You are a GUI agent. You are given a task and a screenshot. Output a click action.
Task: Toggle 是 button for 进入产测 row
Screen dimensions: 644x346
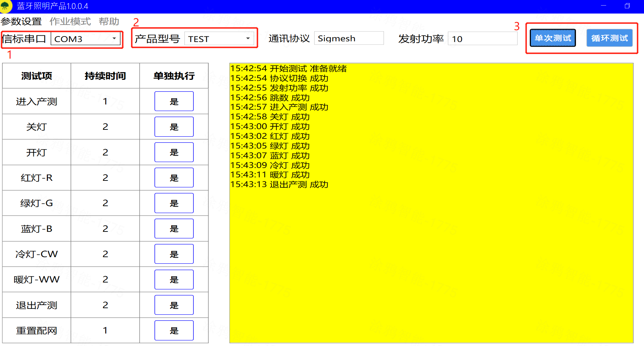click(174, 101)
